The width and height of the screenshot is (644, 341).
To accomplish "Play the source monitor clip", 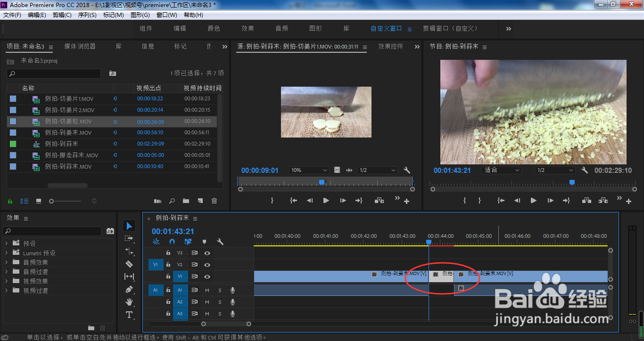I will click(x=326, y=200).
